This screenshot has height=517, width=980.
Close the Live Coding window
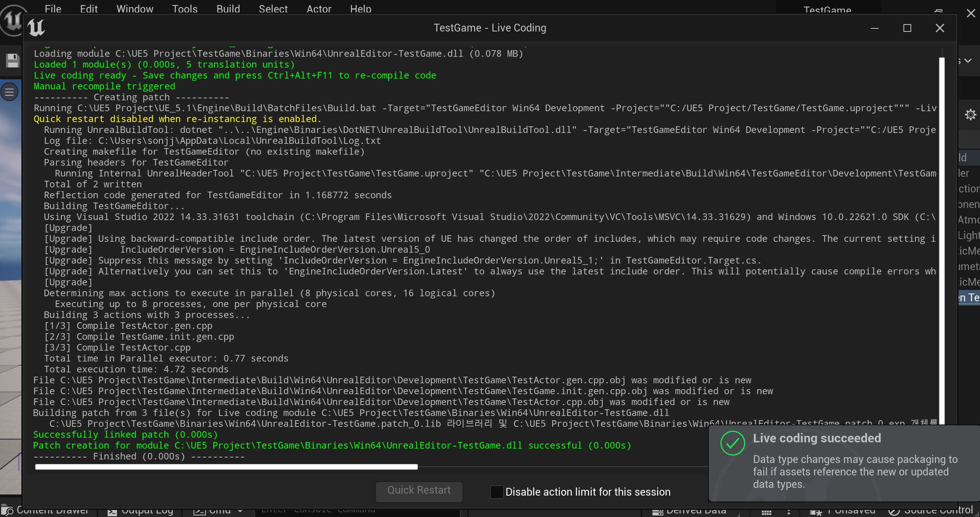click(940, 28)
